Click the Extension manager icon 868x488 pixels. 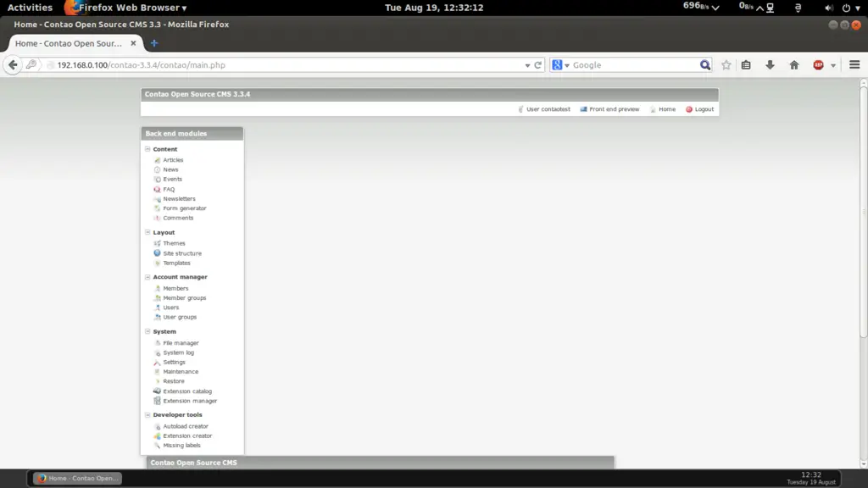tap(157, 401)
